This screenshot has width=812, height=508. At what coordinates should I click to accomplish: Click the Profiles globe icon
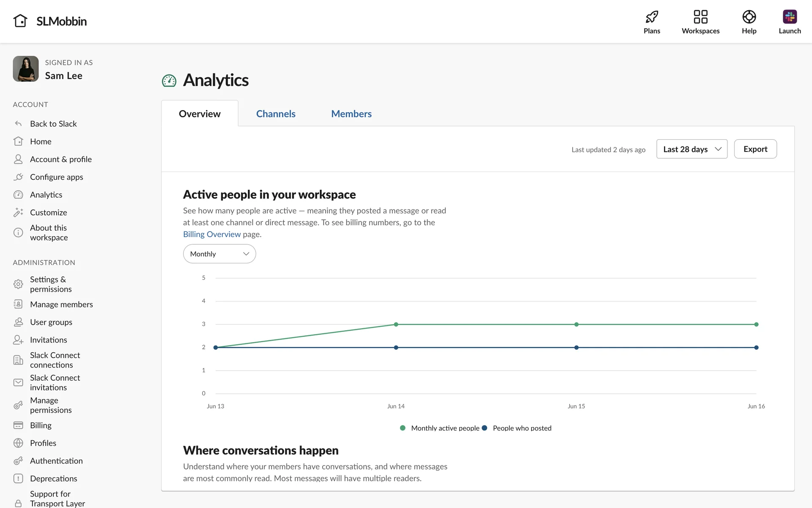[18, 443]
